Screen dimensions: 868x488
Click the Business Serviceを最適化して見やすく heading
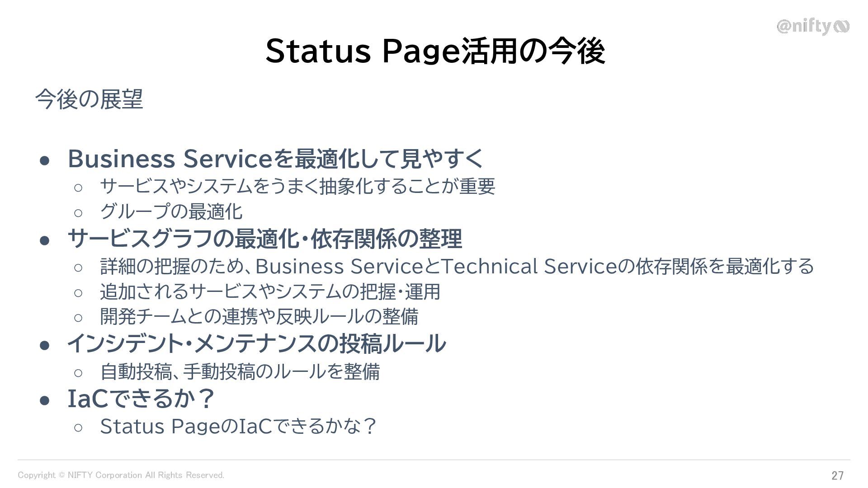pyautogui.click(x=276, y=159)
